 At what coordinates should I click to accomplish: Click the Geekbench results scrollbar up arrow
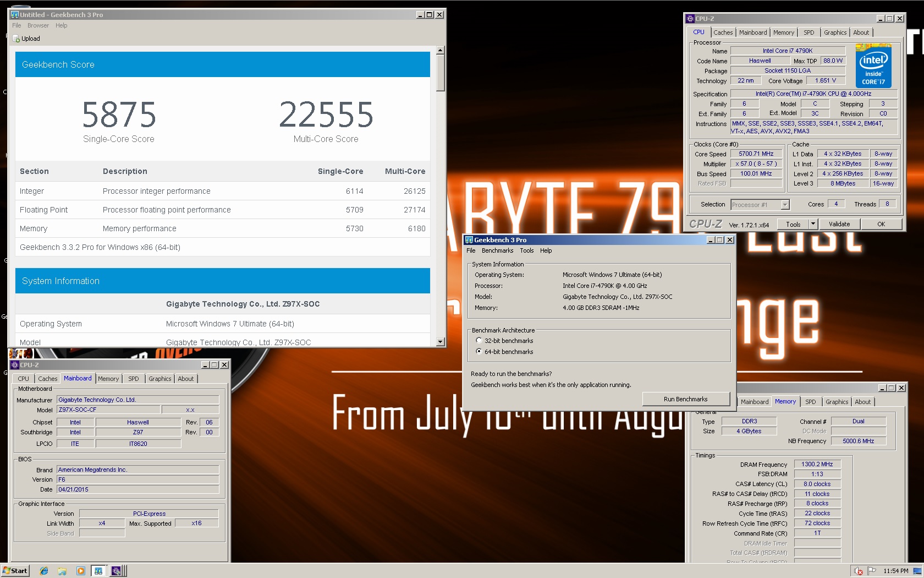click(x=440, y=51)
